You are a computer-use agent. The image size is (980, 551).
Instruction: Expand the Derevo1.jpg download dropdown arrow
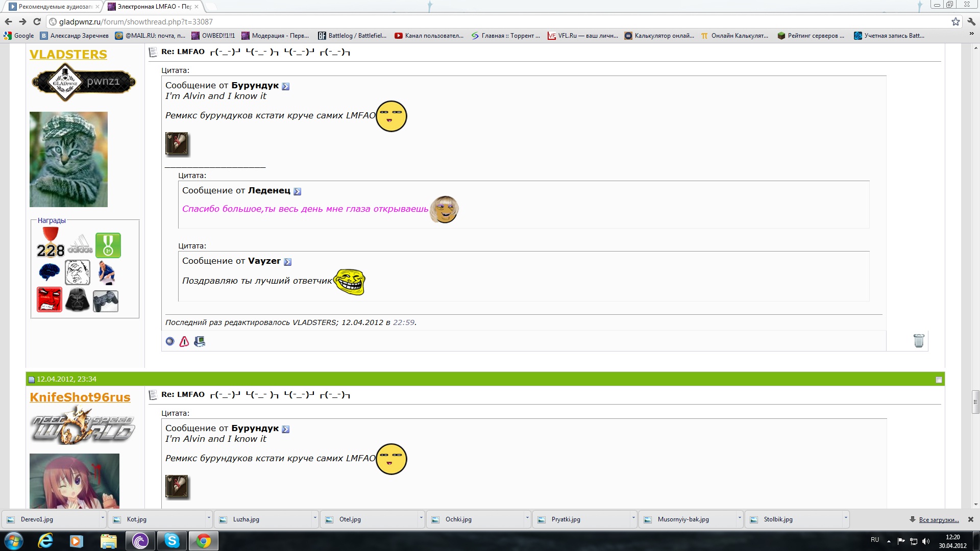pos(102,518)
